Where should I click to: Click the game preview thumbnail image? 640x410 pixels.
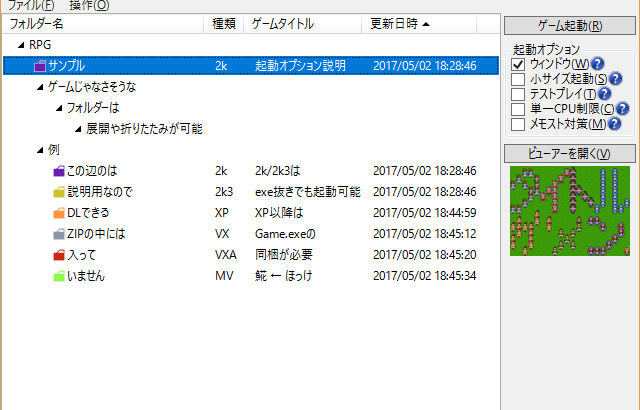click(570, 211)
